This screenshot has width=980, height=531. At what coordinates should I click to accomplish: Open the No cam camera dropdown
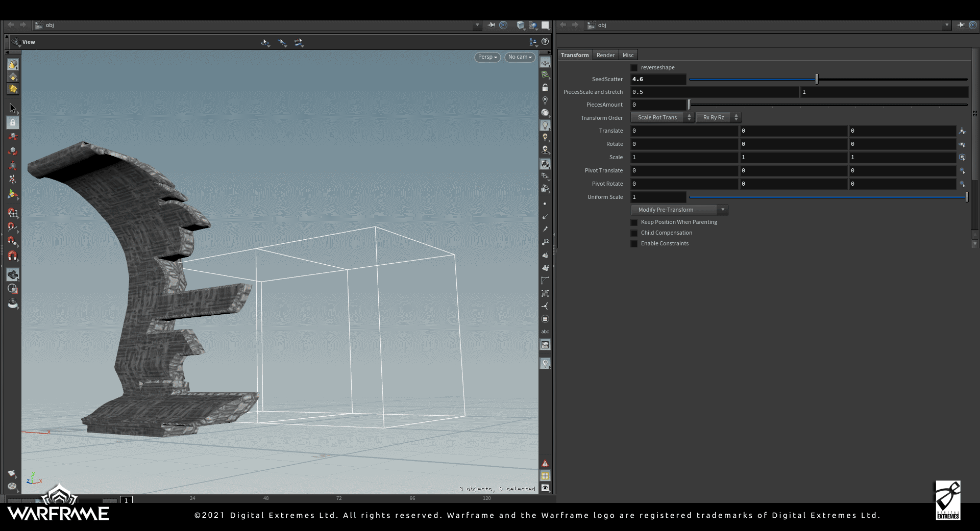click(x=520, y=57)
